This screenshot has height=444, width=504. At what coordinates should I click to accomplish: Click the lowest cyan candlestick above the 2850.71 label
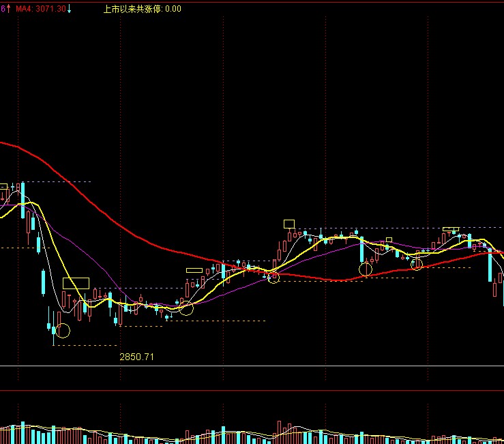[53, 331]
